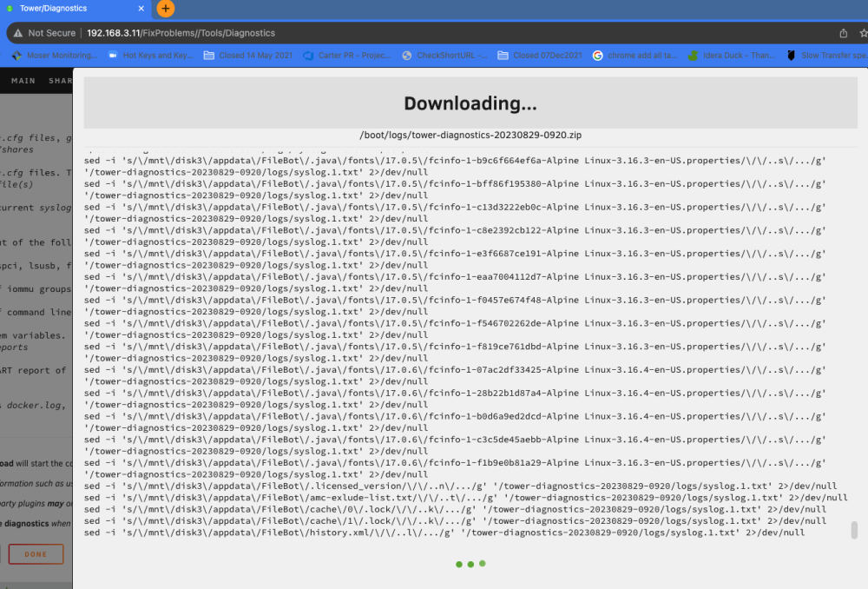
Task: Open the SHARES menu tab
Action: (61, 81)
